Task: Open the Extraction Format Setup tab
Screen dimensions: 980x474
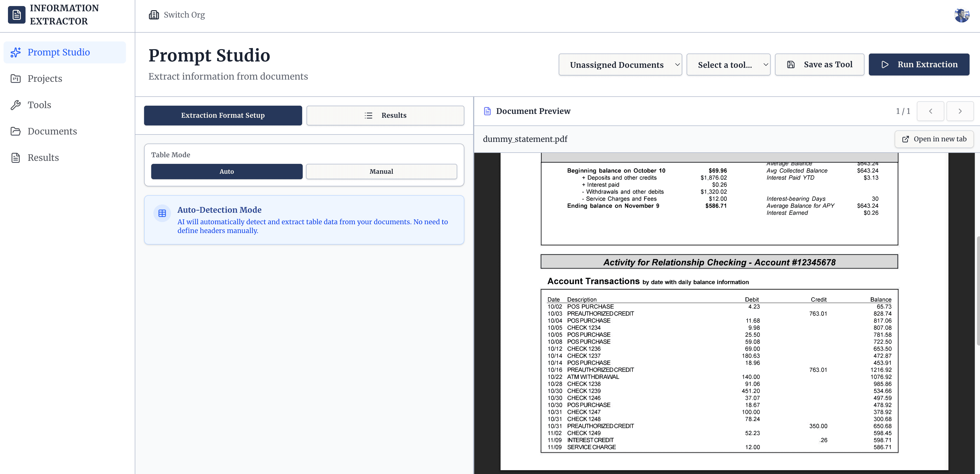Action: tap(223, 115)
